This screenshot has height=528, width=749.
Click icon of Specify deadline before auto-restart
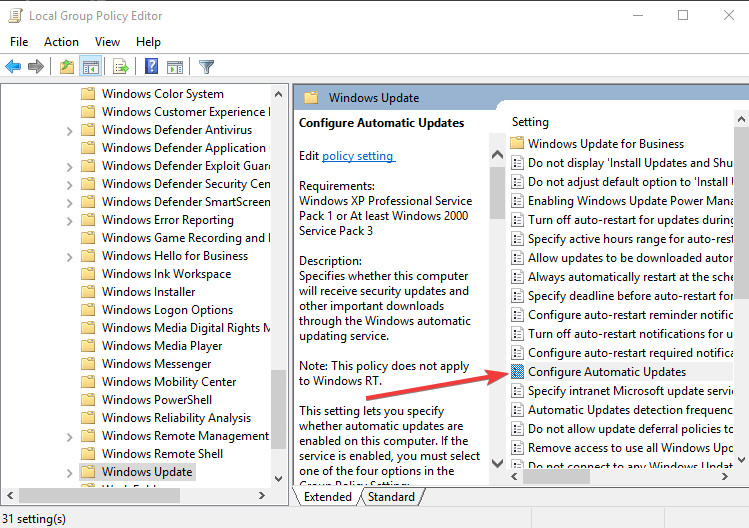[517, 296]
